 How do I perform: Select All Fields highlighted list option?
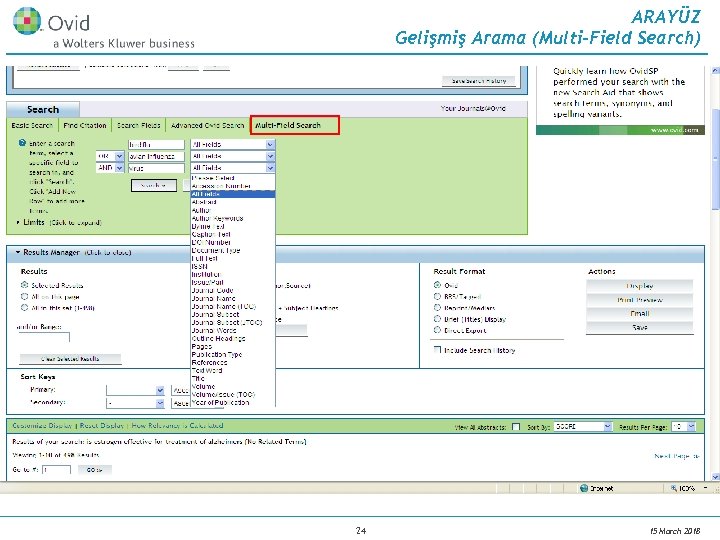(233, 194)
